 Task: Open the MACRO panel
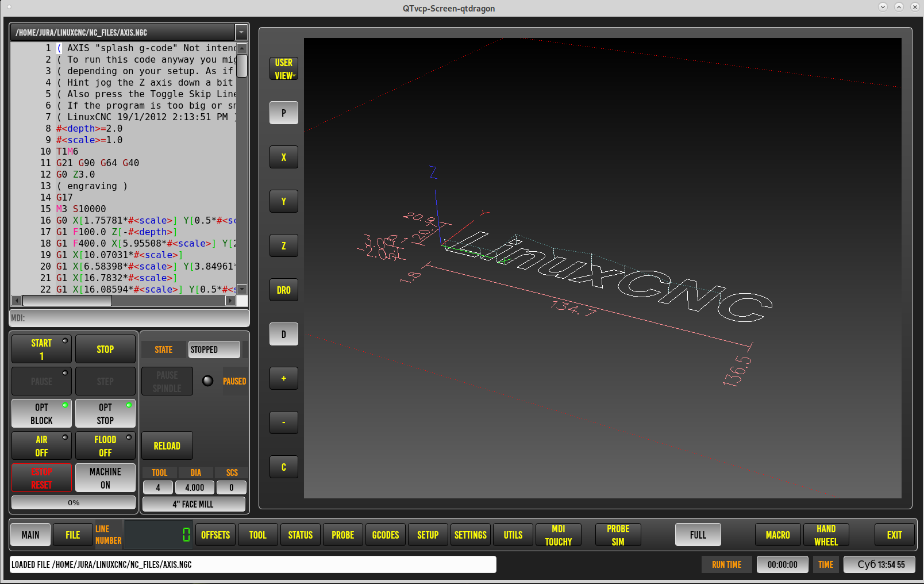point(778,535)
